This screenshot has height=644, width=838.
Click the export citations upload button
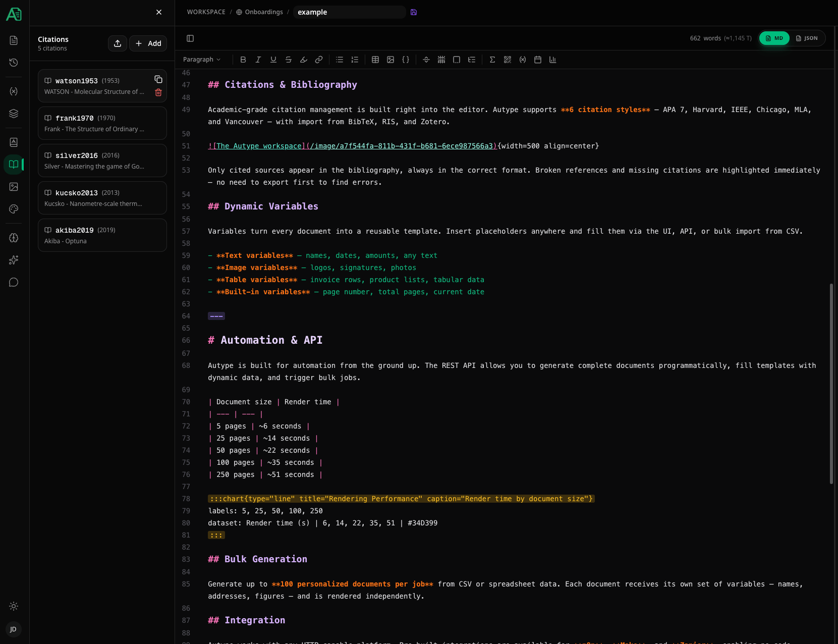[x=118, y=43]
